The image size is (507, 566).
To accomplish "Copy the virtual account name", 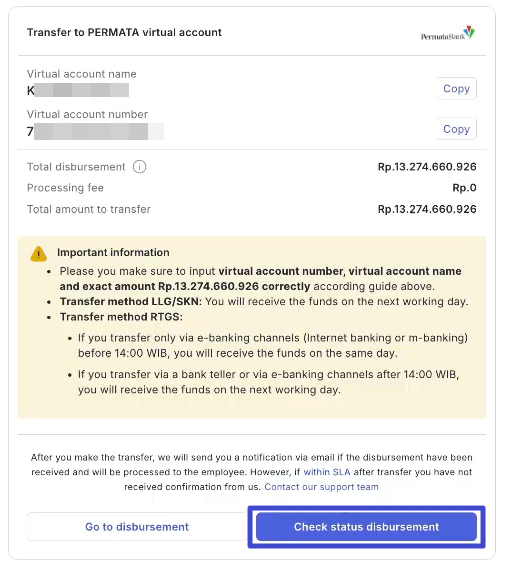I will [456, 88].
